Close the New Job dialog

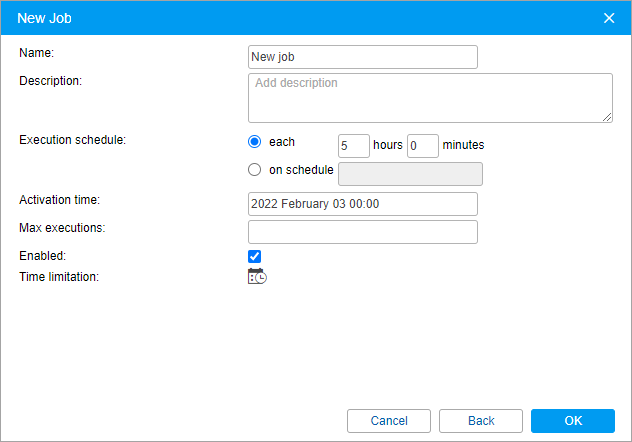pos(609,18)
